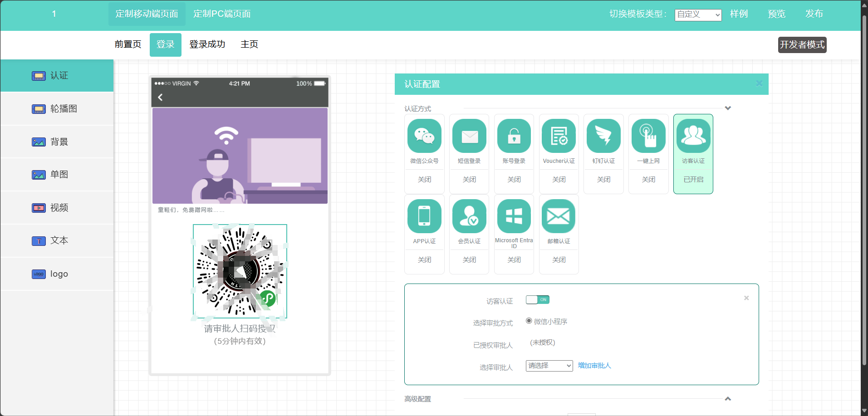Image resolution: width=868 pixels, height=416 pixels.
Task: Toggle 访客认证 status 已开启
Action: coord(693,180)
